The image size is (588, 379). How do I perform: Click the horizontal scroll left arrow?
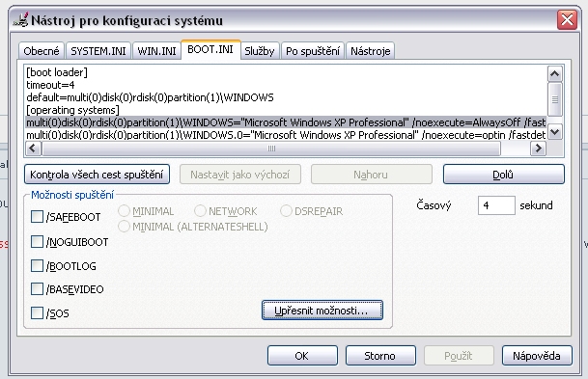33,149
